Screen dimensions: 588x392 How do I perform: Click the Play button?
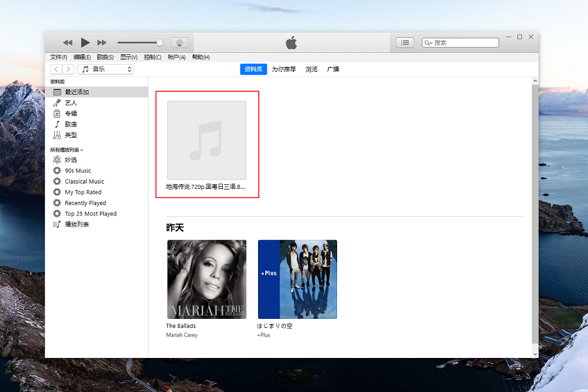pyautogui.click(x=85, y=42)
